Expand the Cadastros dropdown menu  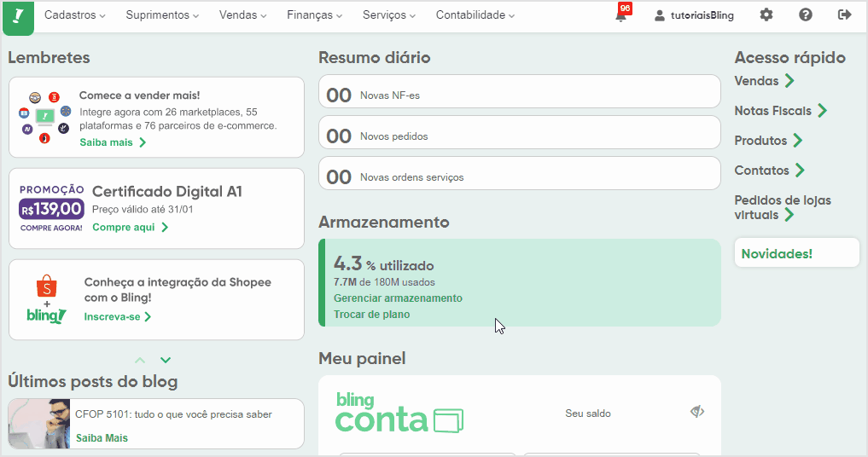click(75, 15)
